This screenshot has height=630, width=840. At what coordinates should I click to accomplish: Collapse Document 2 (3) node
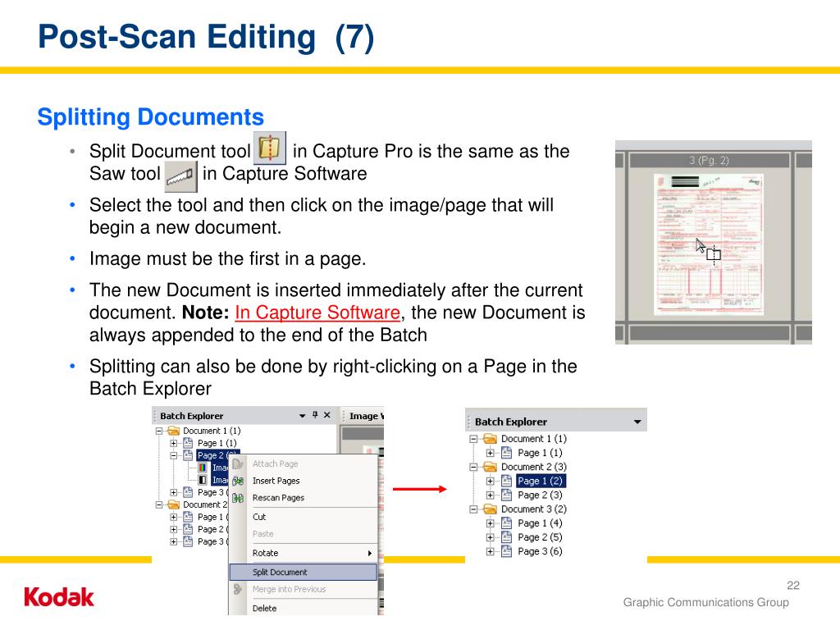tap(473, 467)
